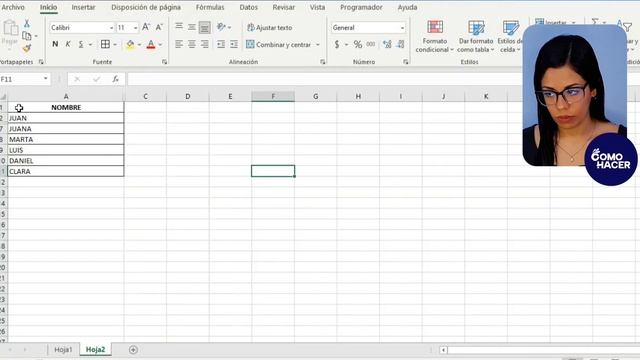Open the Ayuda tab
This screenshot has width=640, height=360.
407,7
